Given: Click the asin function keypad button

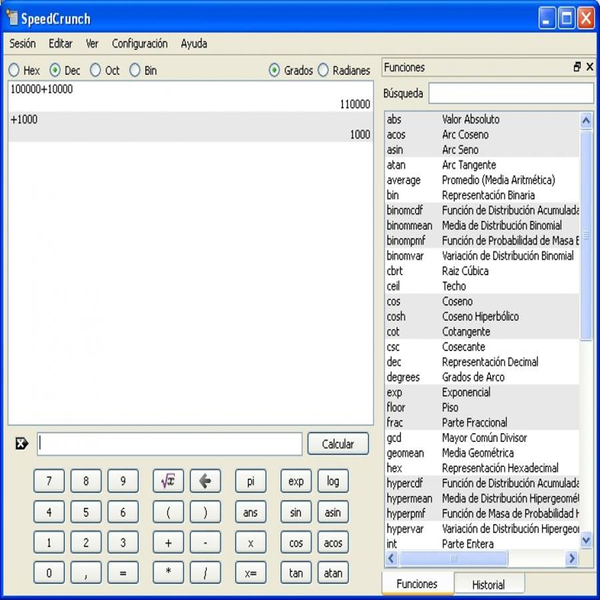Looking at the screenshot, I should [333, 512].
